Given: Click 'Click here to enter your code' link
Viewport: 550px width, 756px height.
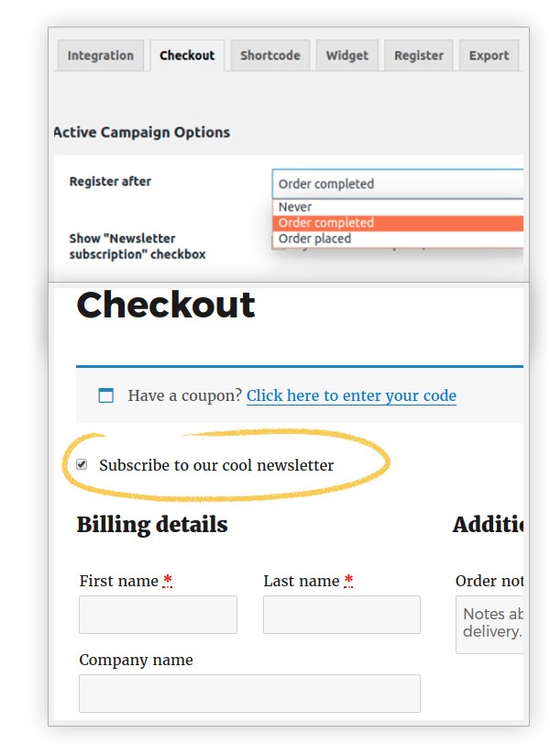Looking at the screenshot, I should click(x=352, y=395).
